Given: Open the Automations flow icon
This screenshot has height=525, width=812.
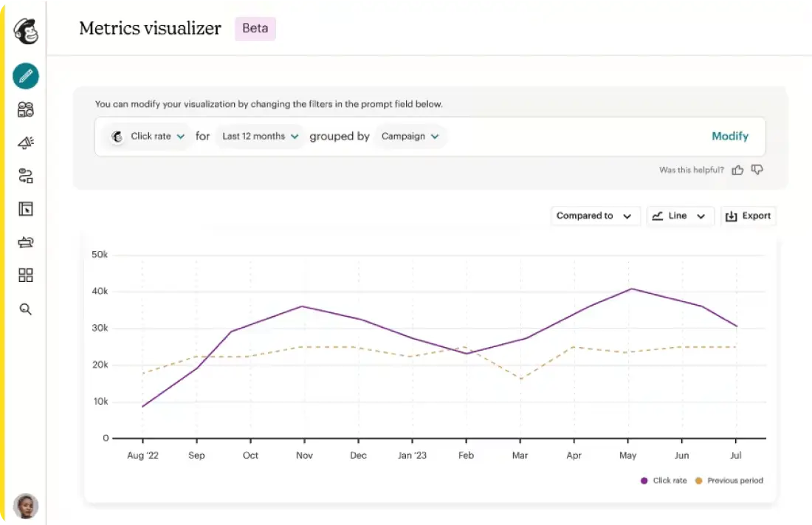Looking at the screenshot, I should point(26,176).
